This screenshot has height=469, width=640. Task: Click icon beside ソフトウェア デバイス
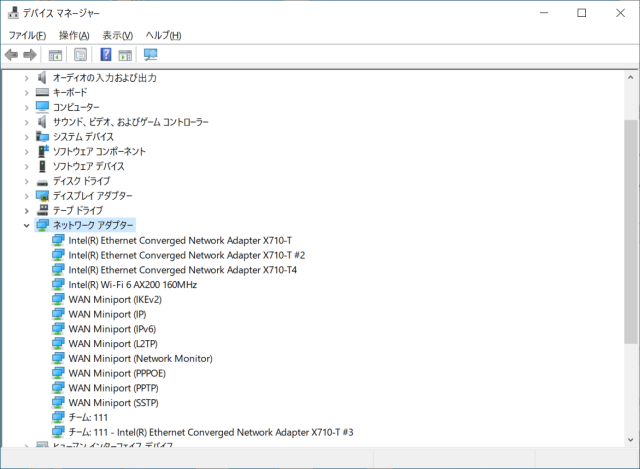coord(42,166)
